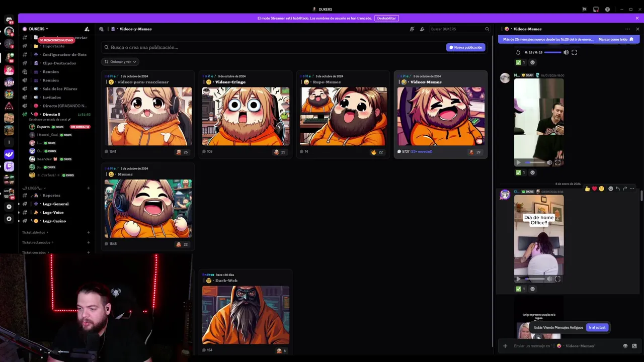
Task: Open the sticker/GIF icon in the message box
Action: pos(634,346)
